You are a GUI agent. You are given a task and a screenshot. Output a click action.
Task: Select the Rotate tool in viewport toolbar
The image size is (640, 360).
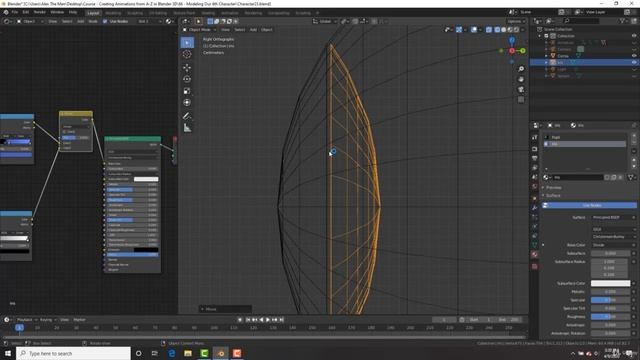point(187,79)
